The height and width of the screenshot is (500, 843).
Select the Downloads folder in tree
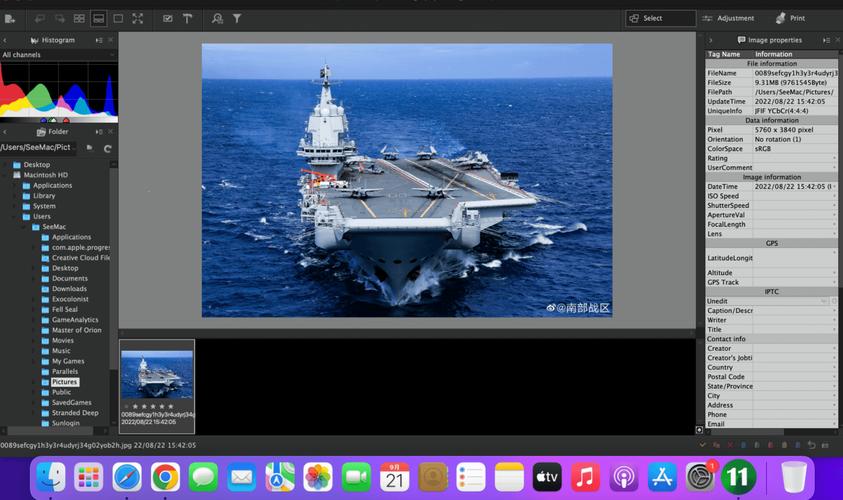(x=69, y=289)
